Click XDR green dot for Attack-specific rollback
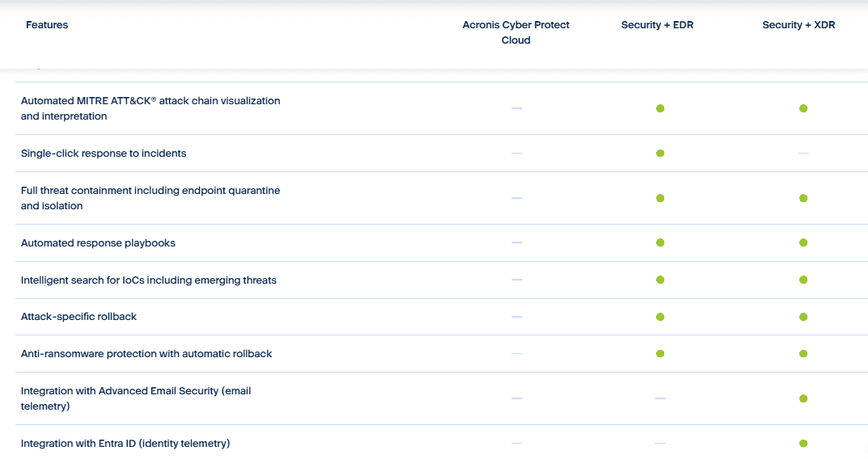 tap(803, 317)
